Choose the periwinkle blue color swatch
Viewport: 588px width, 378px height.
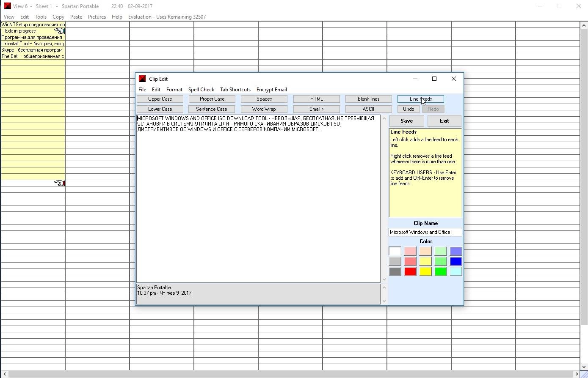tap(455, 251)
